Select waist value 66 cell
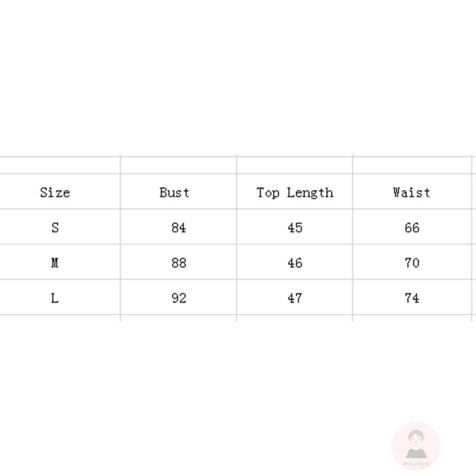This screenshot has height=476, width=476. coord(412,227)
